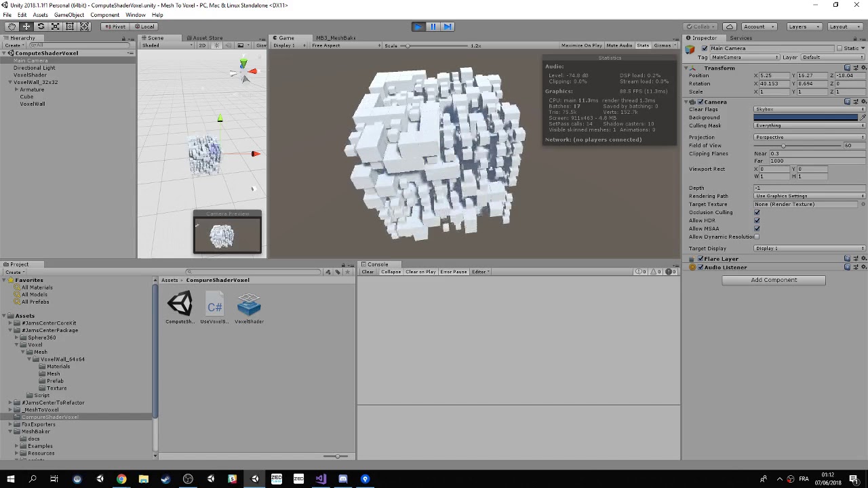The image size is (868, 488).
Task: Pick Background color with the eyedropper
Action: click(863, 117)
